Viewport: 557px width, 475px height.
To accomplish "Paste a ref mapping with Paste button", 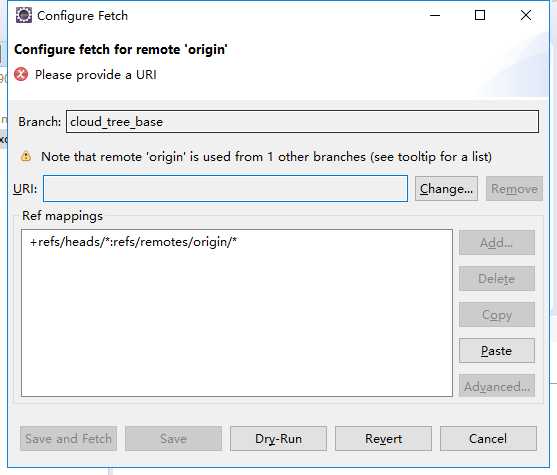I will pyautogui.click(x=497, y=350).
